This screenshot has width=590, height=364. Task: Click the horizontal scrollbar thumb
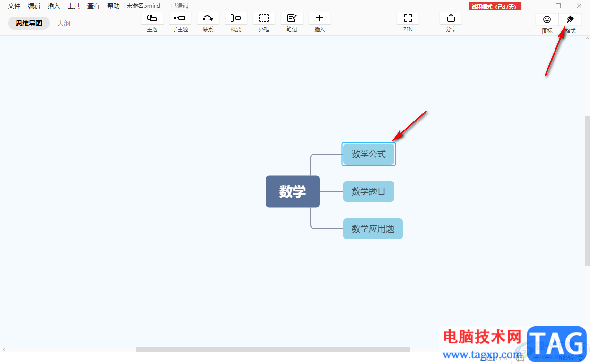[x=273, y=350]
